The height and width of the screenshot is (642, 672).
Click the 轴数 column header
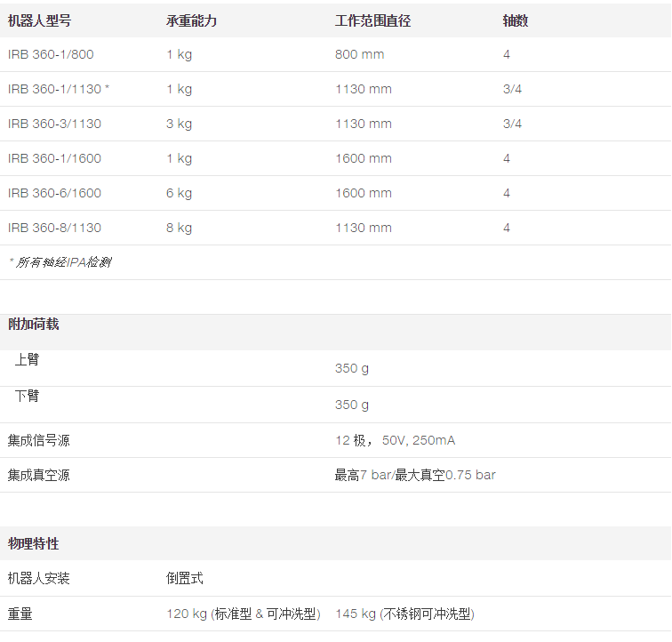[516, 20]
